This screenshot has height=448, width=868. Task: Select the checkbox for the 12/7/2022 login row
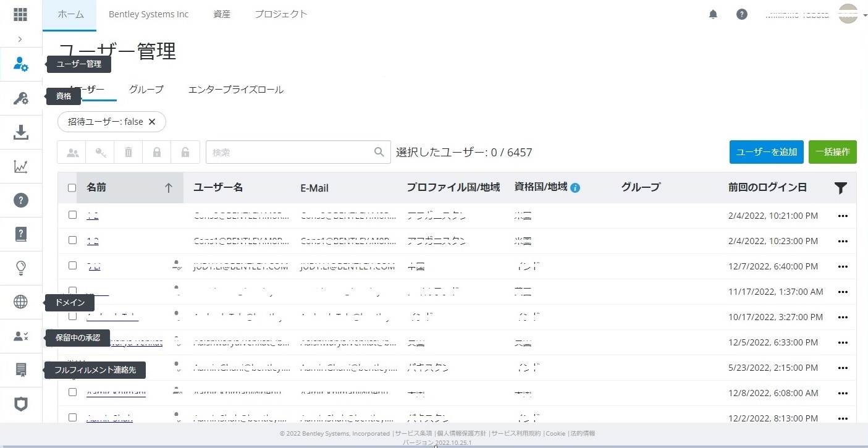(x=72, y=266)
